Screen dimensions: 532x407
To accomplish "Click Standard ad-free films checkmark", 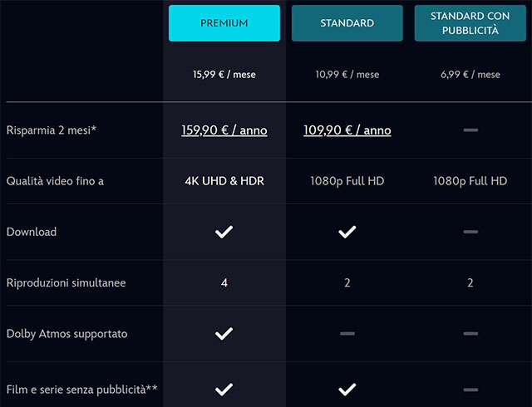I will pos(347,389).
